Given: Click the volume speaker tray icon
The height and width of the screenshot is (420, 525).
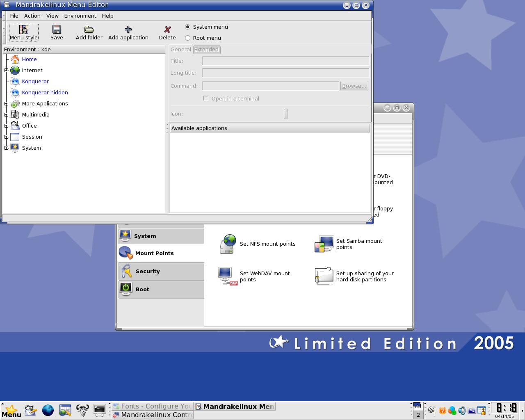Looking at the screenshot, I should (x=462, y=410).
